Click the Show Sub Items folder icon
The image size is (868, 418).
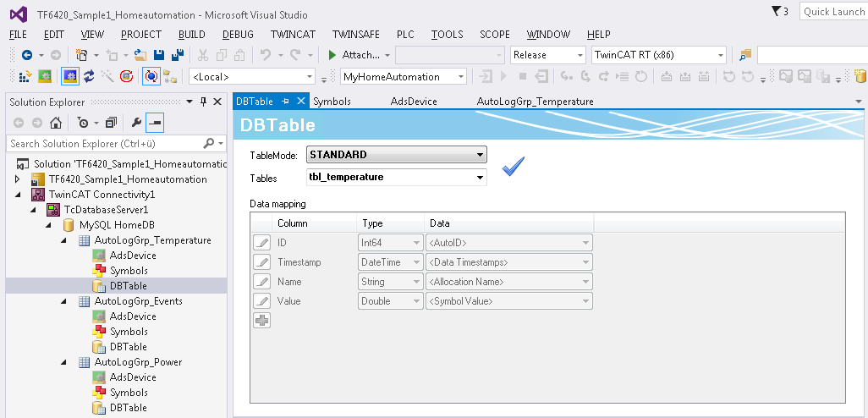170,76
